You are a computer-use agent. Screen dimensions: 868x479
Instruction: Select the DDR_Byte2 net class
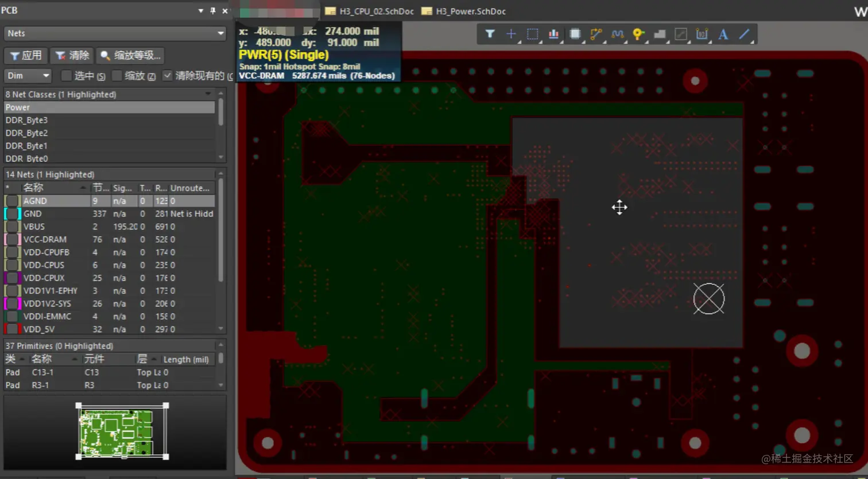tap(110, 133)
